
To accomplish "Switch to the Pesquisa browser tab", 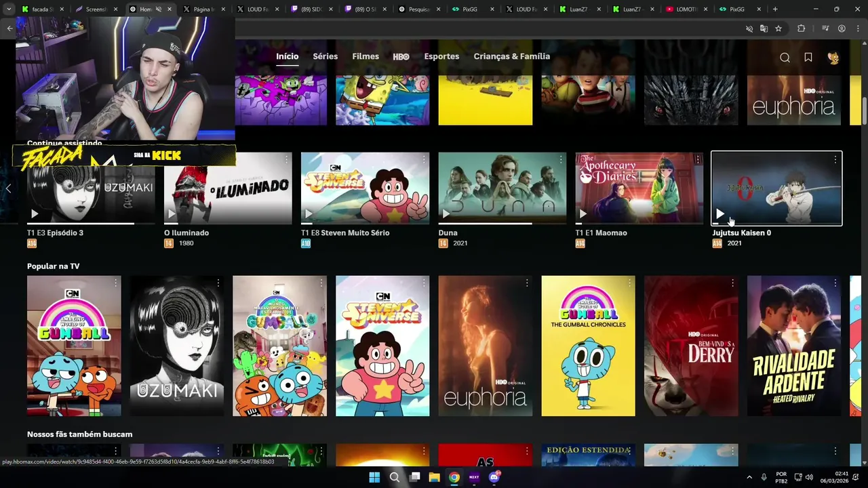I will pyautogui.click(x=419, y=9).
